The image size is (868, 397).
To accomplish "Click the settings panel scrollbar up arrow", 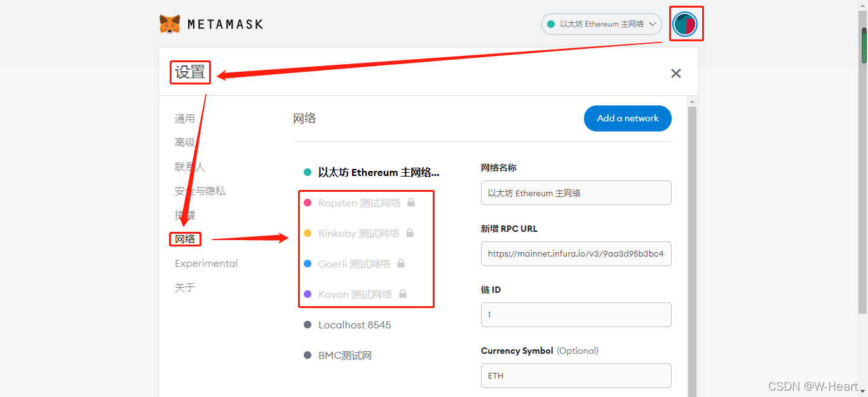I will tap(693, 101).
